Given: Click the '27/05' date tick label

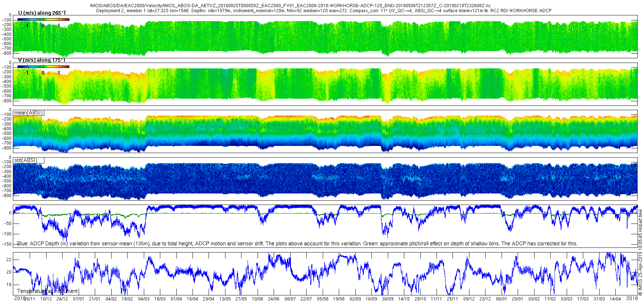Looking at the screenshot, I should click(241, 299).
